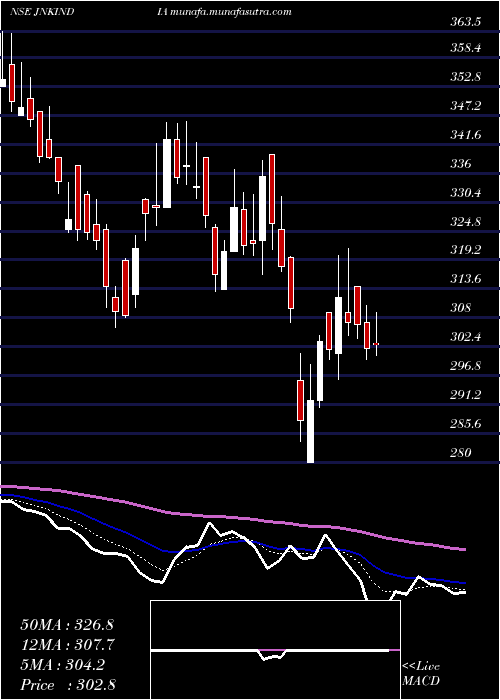Select the 324.8 price axis label
500x700 pixels.
(465, 221)
